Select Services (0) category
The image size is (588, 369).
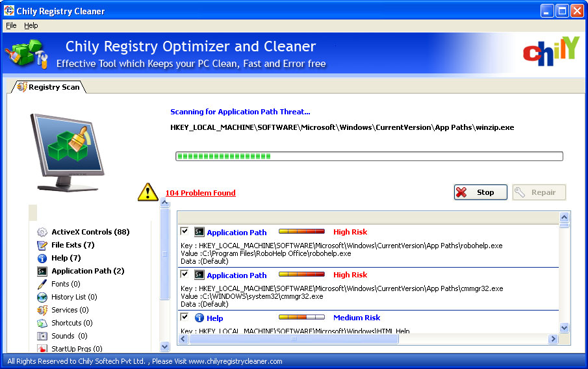click(x=70, y=310)
